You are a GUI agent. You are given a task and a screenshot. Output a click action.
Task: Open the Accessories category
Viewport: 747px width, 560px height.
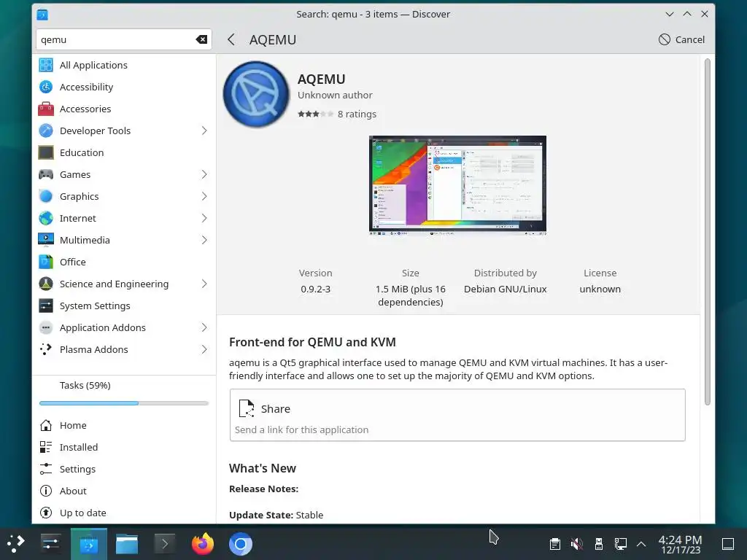pos(124,109)
